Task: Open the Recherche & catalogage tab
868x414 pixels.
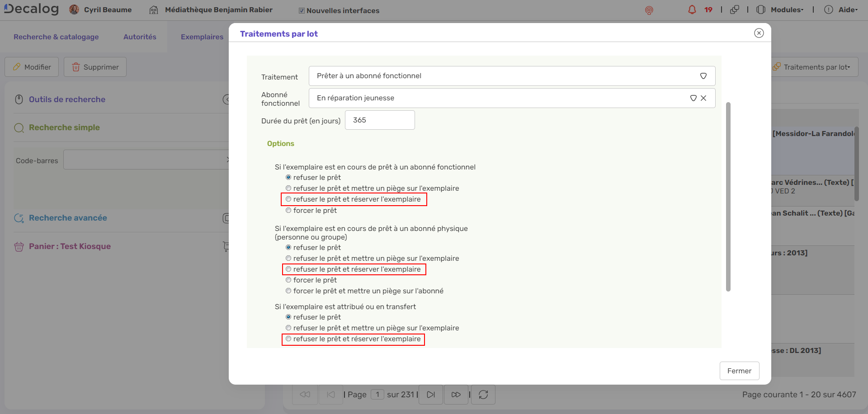Action: tap(56, 37)
